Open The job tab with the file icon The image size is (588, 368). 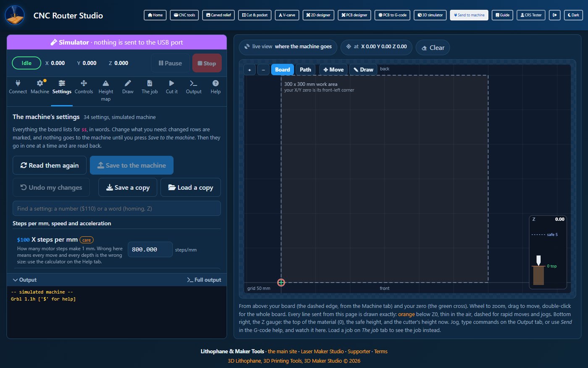(150, 87)
